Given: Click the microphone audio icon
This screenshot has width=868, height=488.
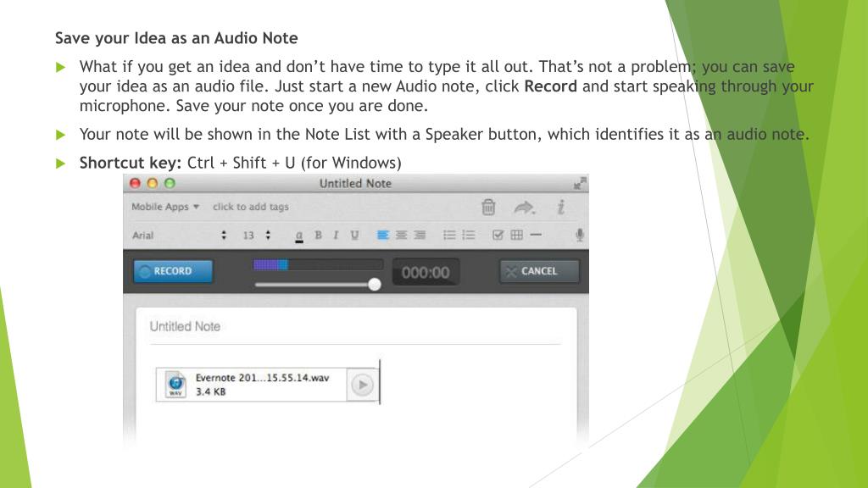Looking at the screenshot, I should point(579,235).
